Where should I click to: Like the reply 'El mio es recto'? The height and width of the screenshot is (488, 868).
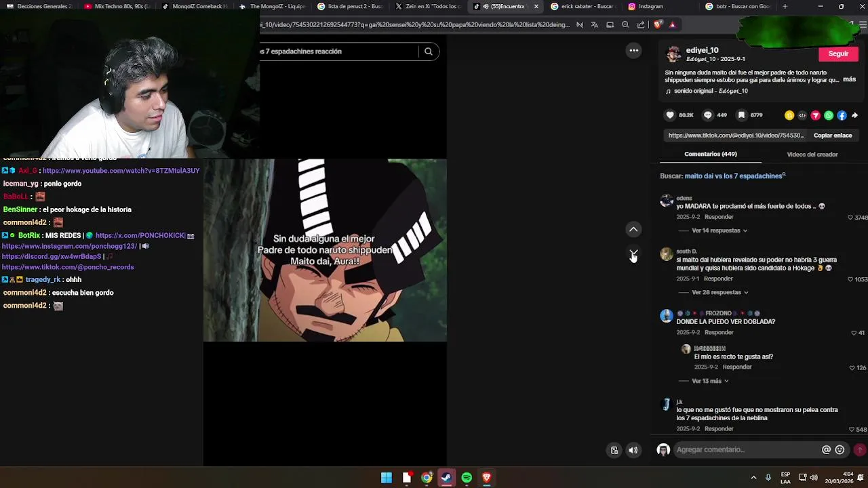[852, 367]
